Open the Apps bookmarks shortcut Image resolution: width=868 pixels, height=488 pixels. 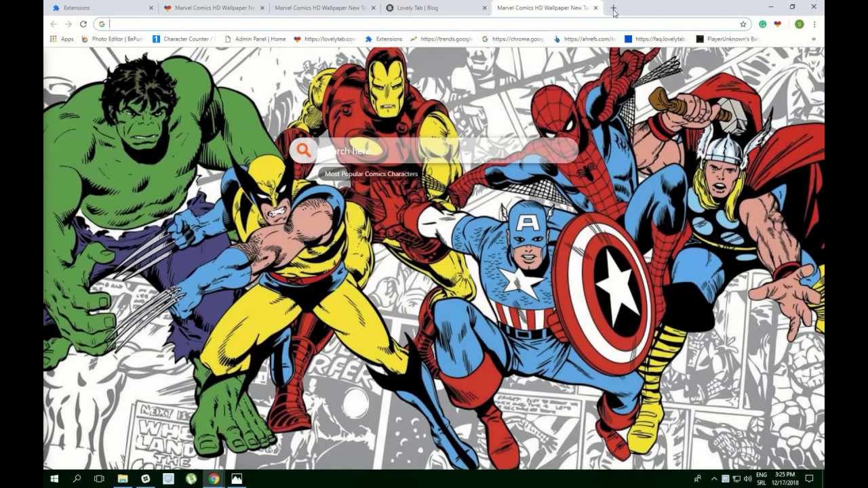(x=62, y=39)
